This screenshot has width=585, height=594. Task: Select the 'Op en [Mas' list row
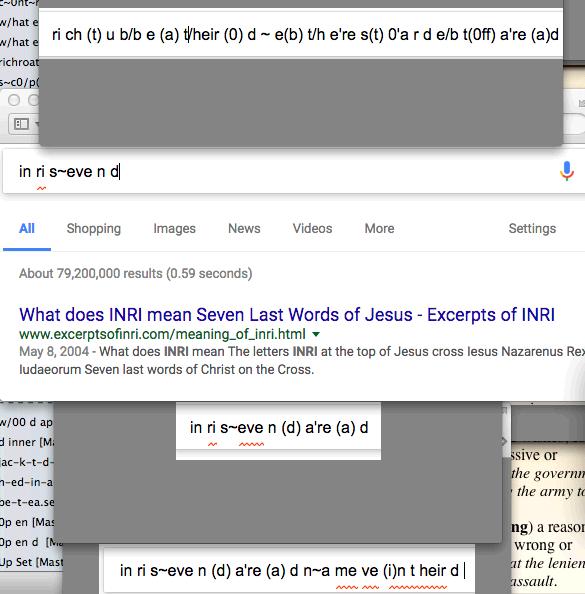tap(27, 522)
